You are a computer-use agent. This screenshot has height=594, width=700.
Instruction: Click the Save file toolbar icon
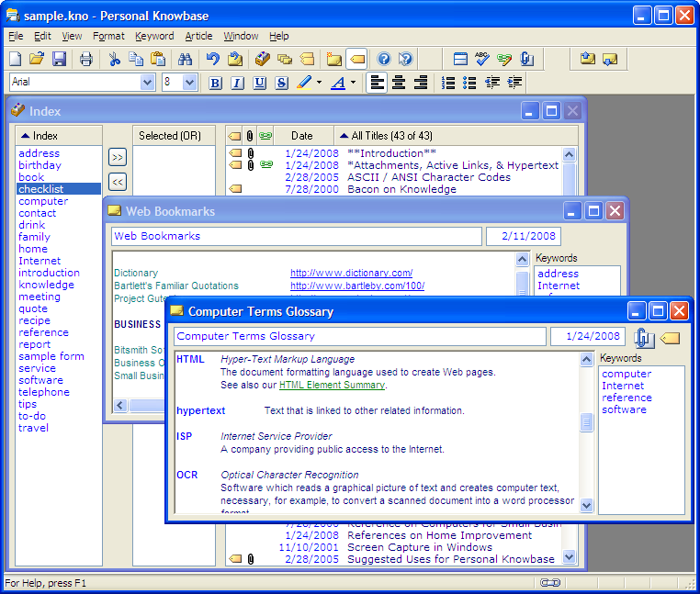59,60
